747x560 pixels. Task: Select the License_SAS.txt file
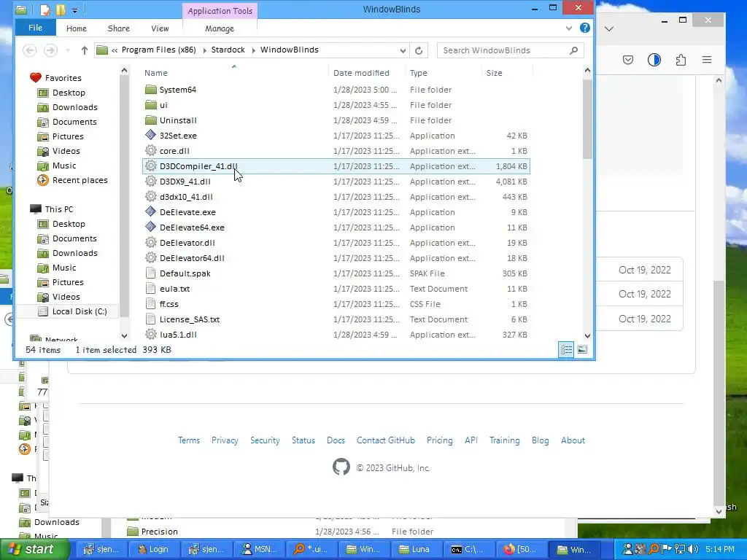pos(190,319)
